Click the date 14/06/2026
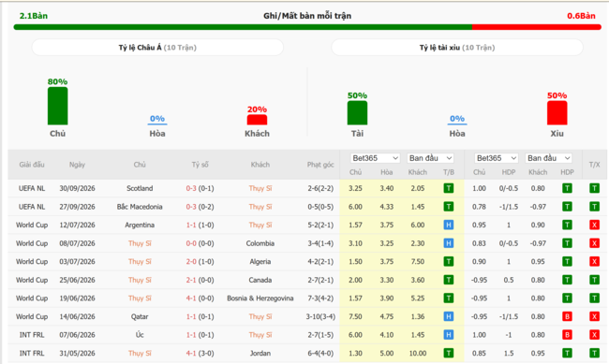The image size is (609, 364). [x=77, y=316]
